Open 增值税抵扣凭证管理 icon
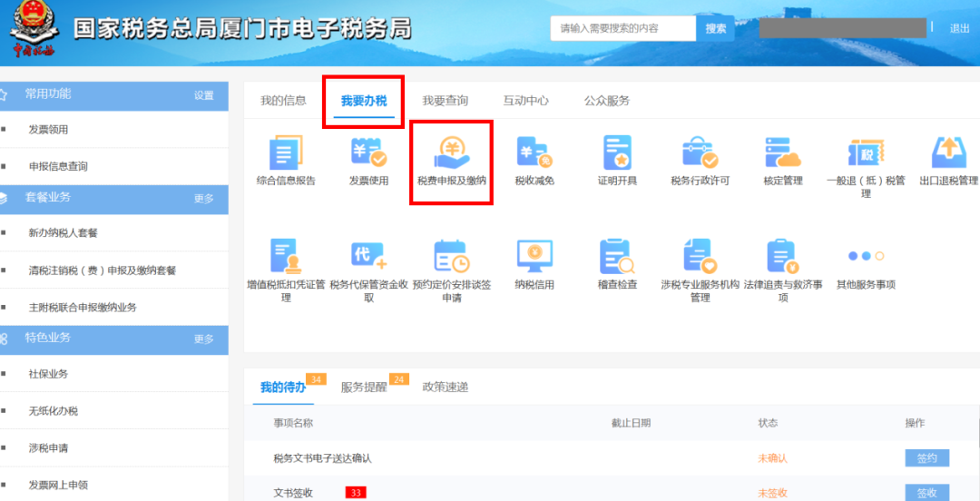This screenshot has height=501, width=980. [x=286, y=257]
